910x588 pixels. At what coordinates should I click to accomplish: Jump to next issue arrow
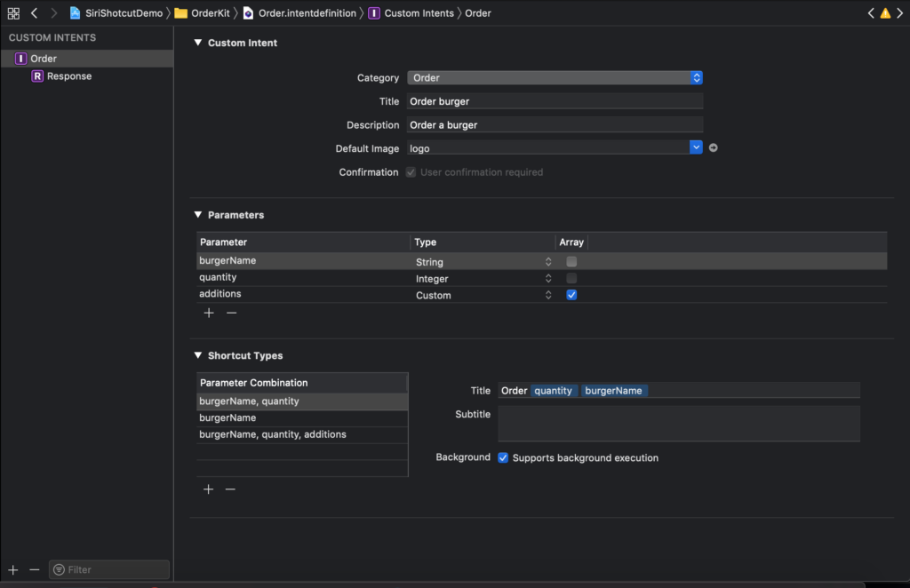pyautogui.click(x=900, y=12)
